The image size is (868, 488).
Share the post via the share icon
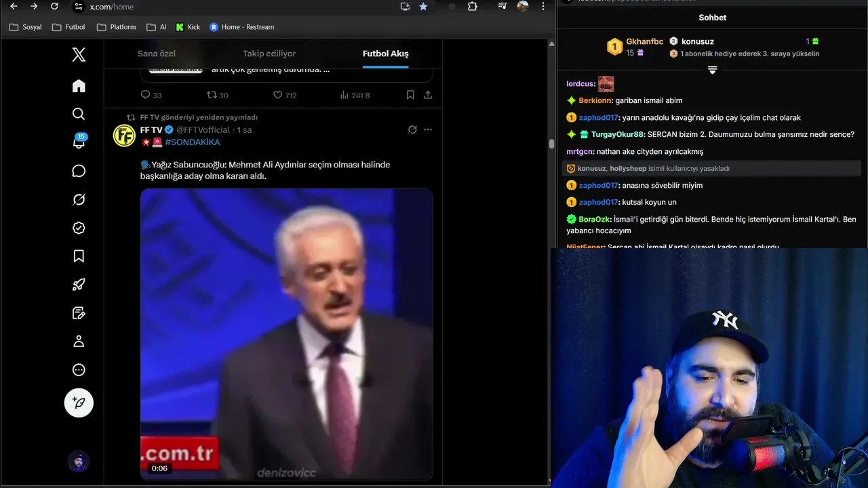point(428,96)
